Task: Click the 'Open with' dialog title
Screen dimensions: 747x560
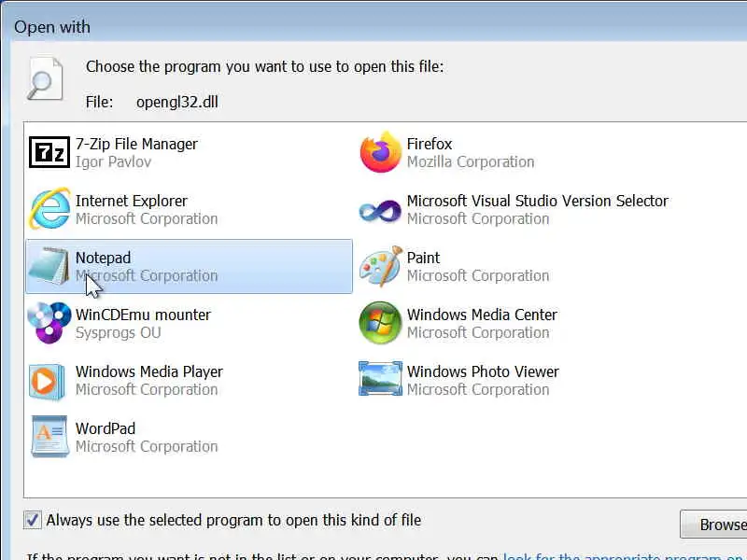Action: tap(52, 27)
